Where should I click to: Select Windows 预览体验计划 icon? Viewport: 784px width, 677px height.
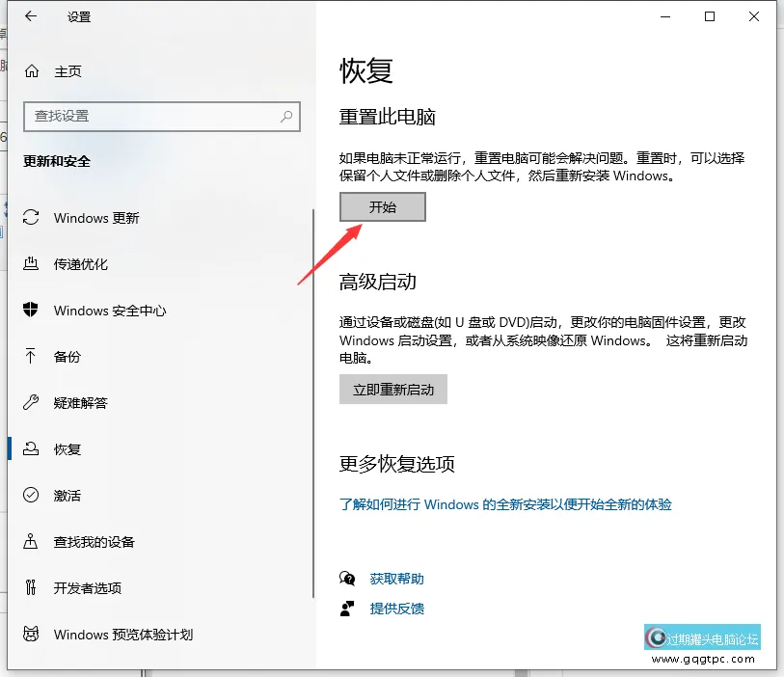coord(31,635)
